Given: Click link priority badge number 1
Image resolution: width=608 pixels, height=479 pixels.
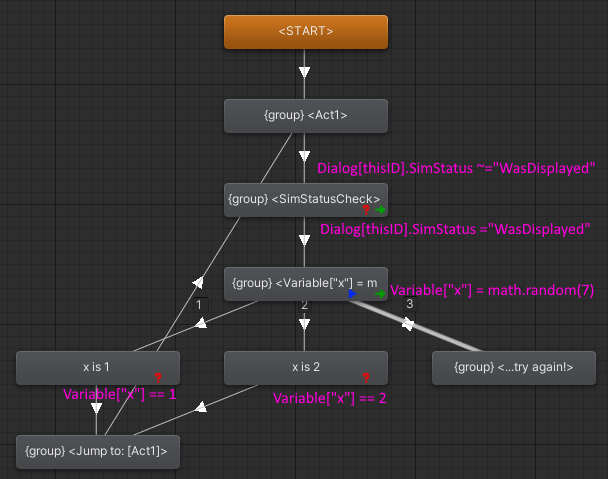Looking at the screenshot, I should (199, 305).
